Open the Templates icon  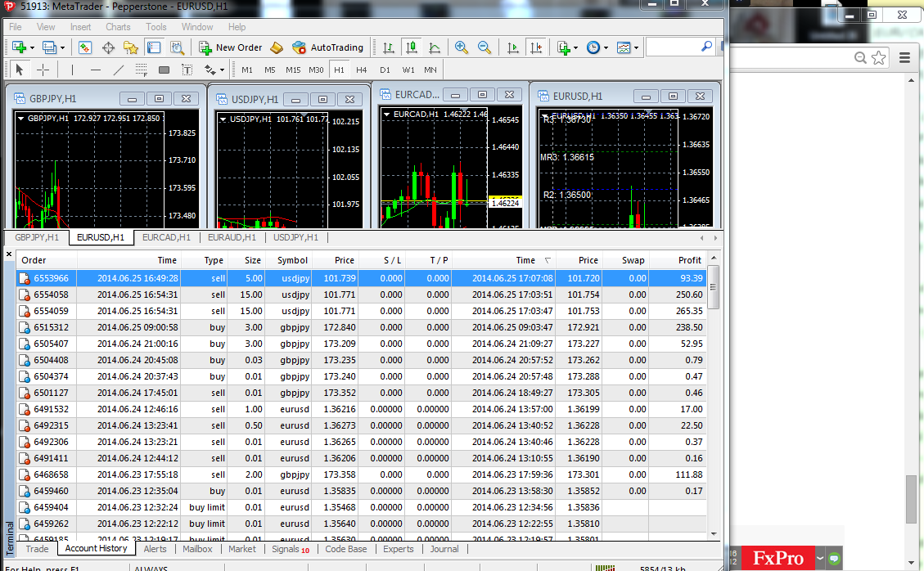(x=624, y=47)
